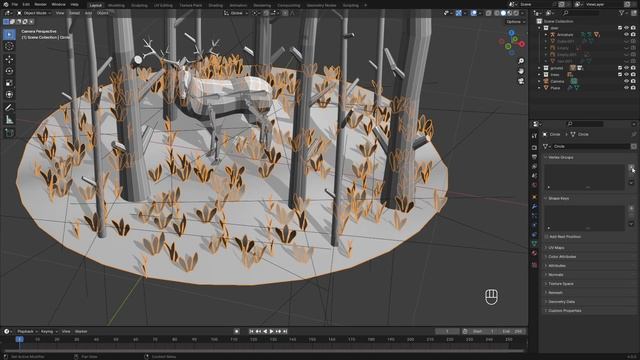Open the Output properties tab
Image resolution: width=640 pixels, height=360 pixels.
click(x=534, y=157)
